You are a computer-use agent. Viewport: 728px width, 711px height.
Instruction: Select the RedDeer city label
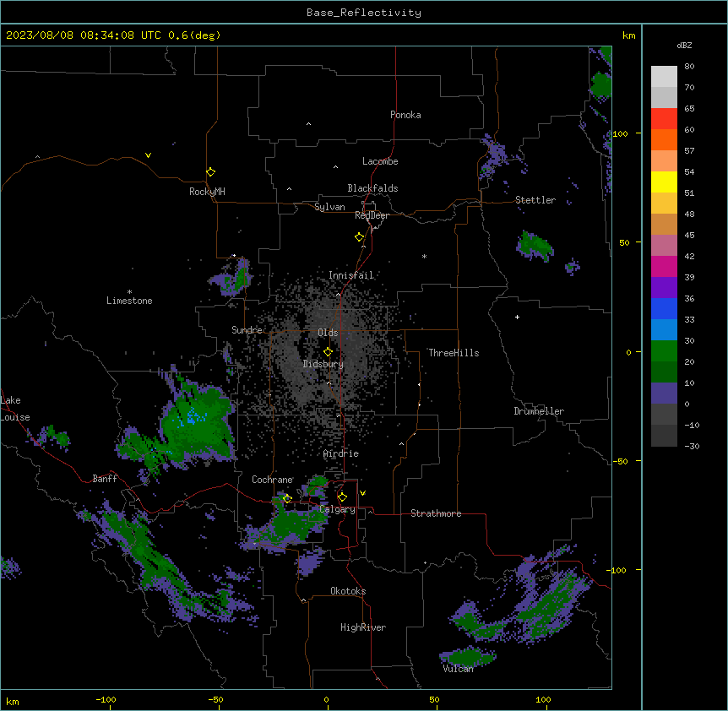click(372, 215)
